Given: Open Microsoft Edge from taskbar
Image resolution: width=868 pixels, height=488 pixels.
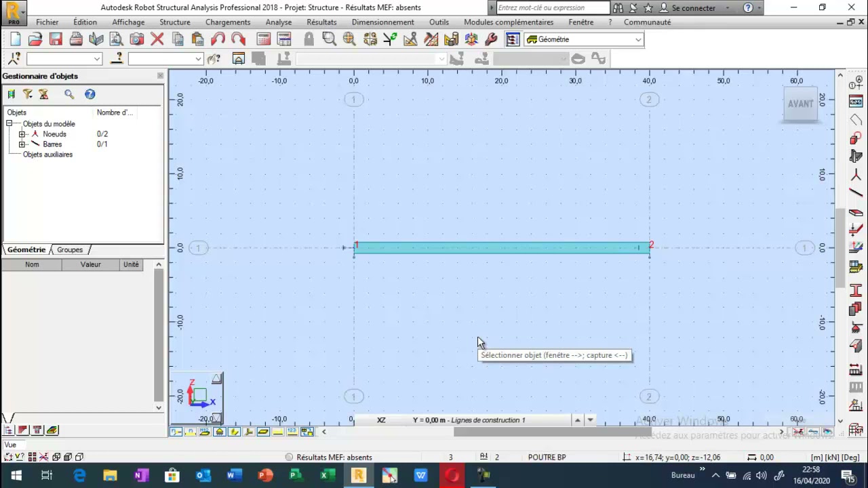Looking at the screenshot, I should (x=79, y=476).
